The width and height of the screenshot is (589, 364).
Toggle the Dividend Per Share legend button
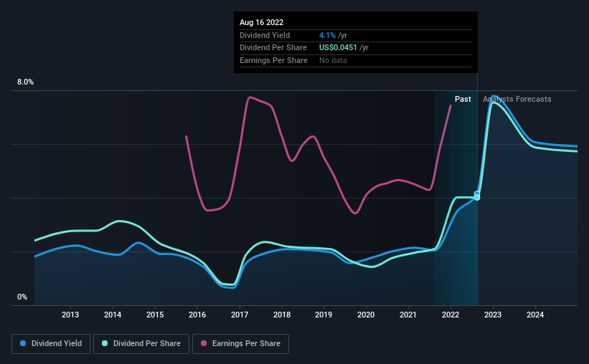141,344
